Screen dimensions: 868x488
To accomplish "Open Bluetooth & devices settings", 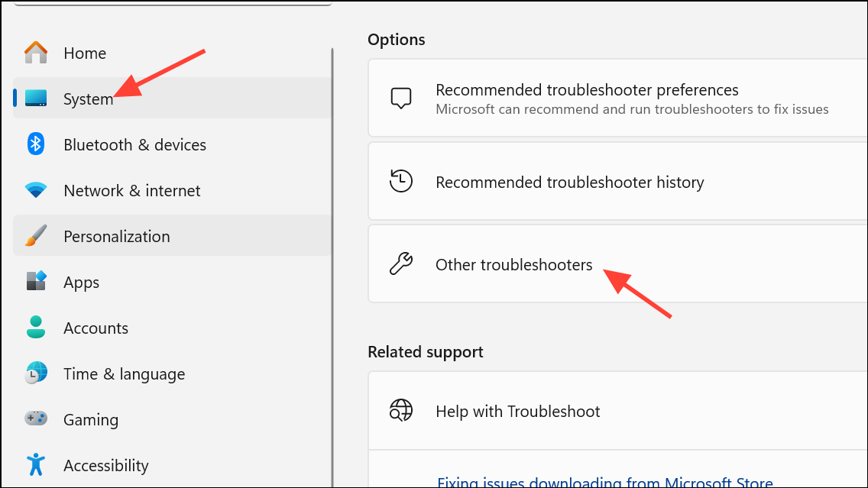I will 134,144.
